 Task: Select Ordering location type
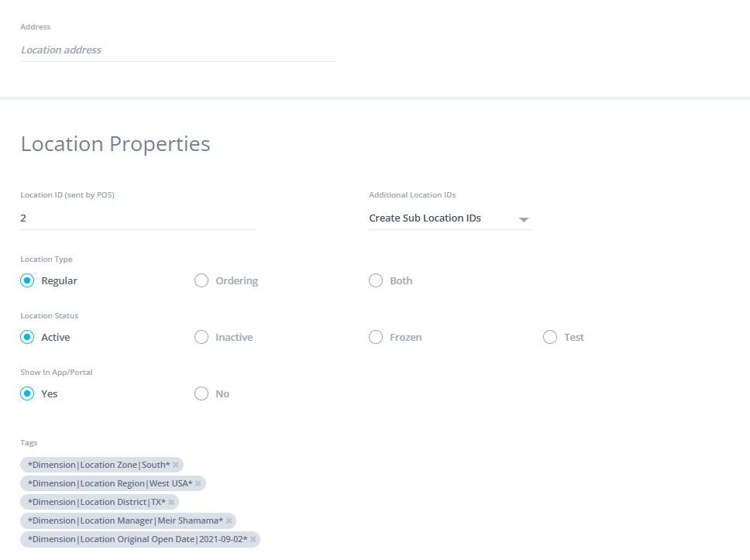(x=201, y=280)
